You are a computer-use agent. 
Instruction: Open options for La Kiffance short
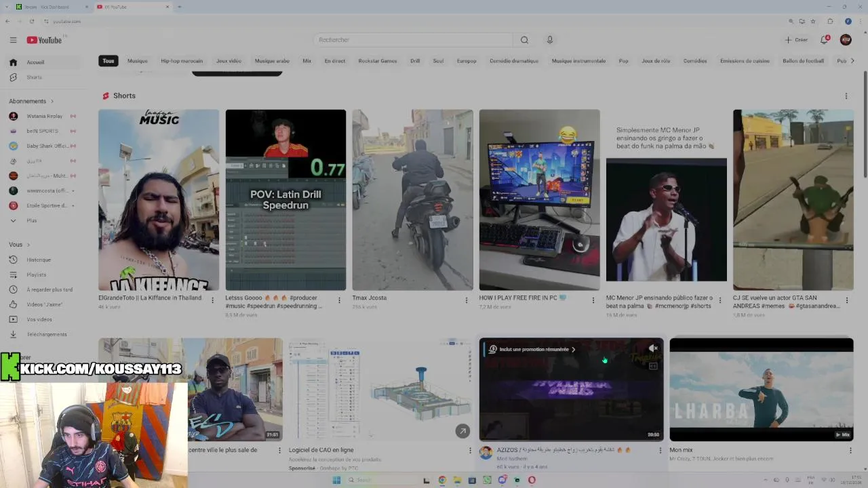pyautogui.click(x=212, y=300)
